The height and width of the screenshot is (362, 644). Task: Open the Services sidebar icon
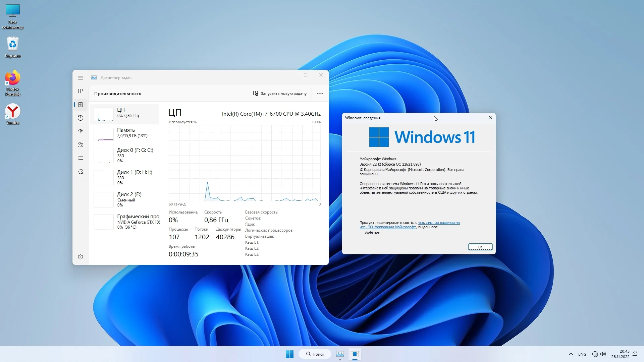click(80, 172)
